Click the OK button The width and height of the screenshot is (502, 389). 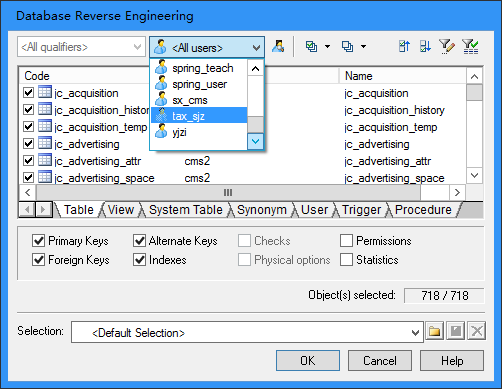tap(308, 360)
